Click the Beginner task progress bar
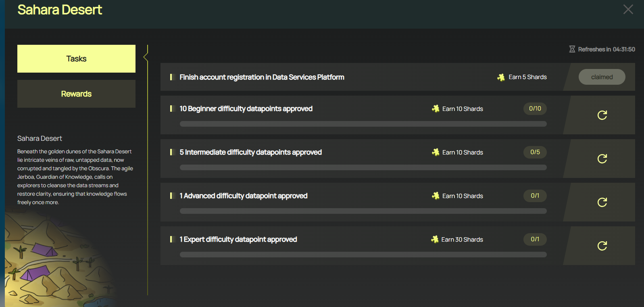Screen dimensions: 644x307 point(363,124)
